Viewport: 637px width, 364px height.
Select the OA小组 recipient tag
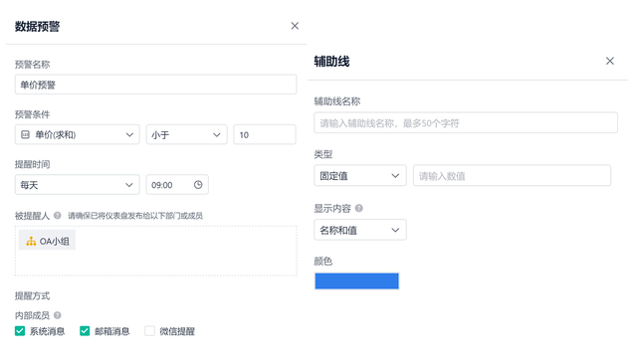pyautogui.click(x=47, y=241)
